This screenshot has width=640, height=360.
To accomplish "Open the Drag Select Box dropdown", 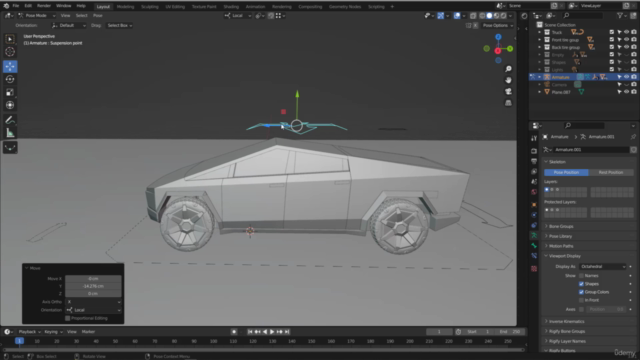I will click(x=120, y=25).
